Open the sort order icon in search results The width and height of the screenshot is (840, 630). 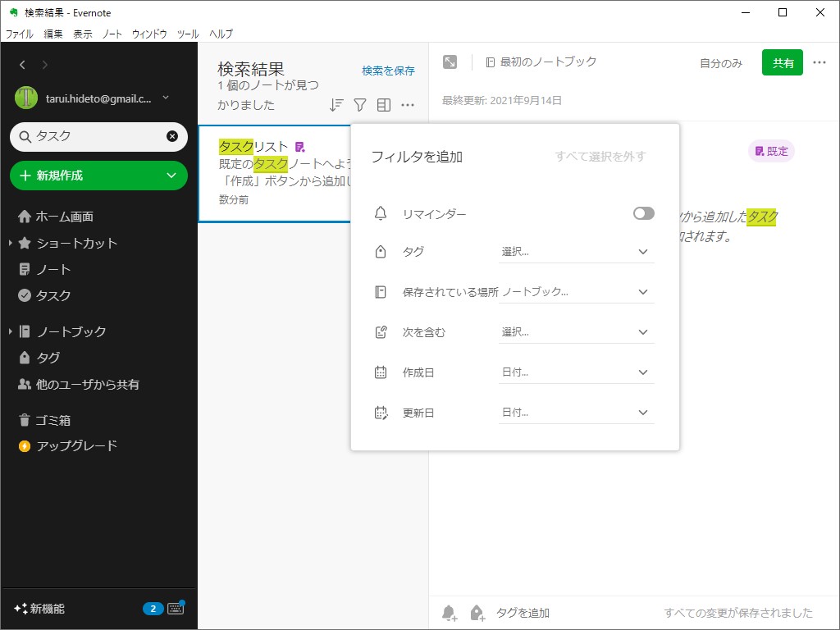point(335,104)
